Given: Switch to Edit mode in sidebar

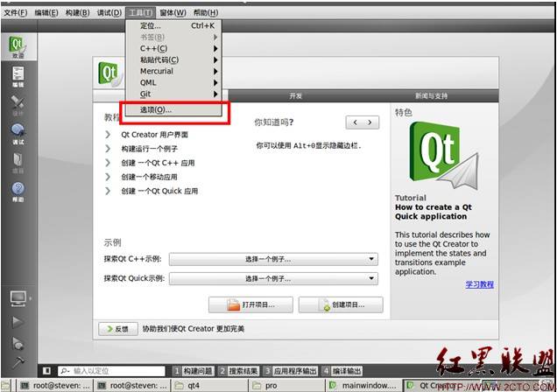Looking at the screenshot, I should pos(18,76).
